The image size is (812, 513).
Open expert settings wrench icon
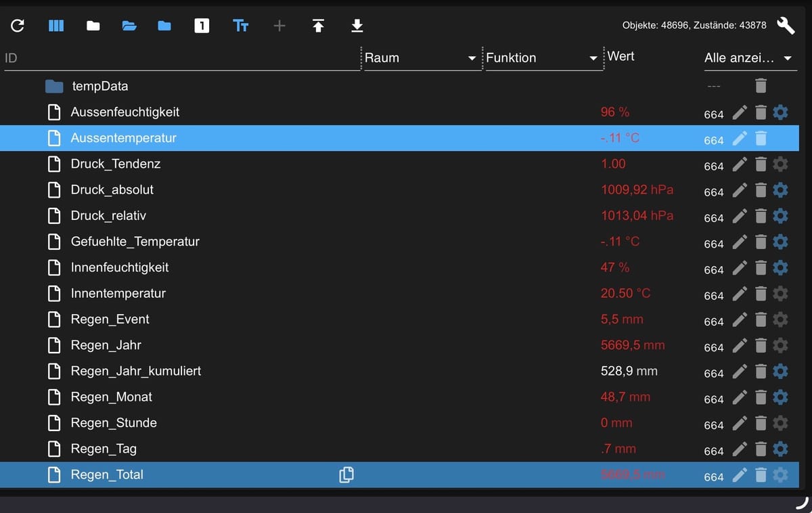point(786,25)
